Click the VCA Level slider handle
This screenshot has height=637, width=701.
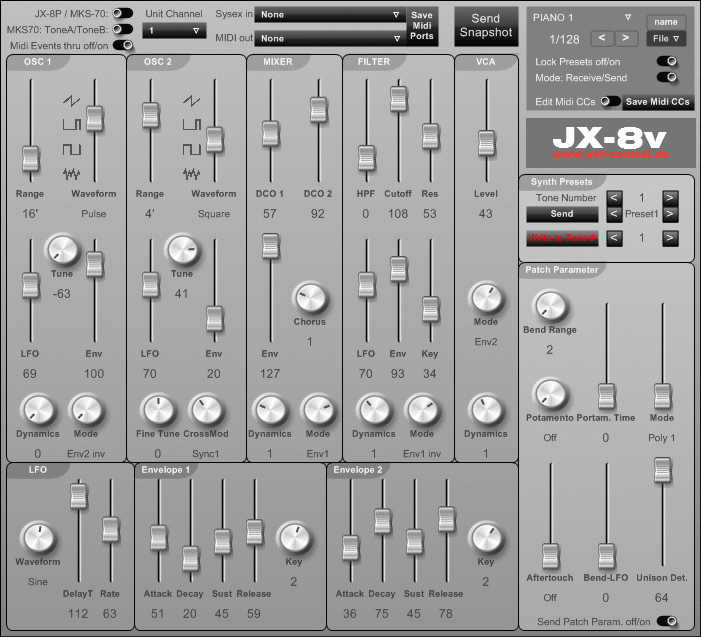pos(486,143)
